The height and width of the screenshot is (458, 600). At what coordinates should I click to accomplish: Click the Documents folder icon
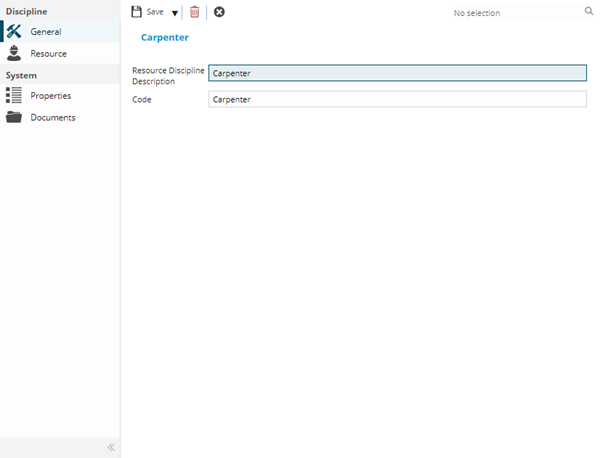(x=14, y=118)
